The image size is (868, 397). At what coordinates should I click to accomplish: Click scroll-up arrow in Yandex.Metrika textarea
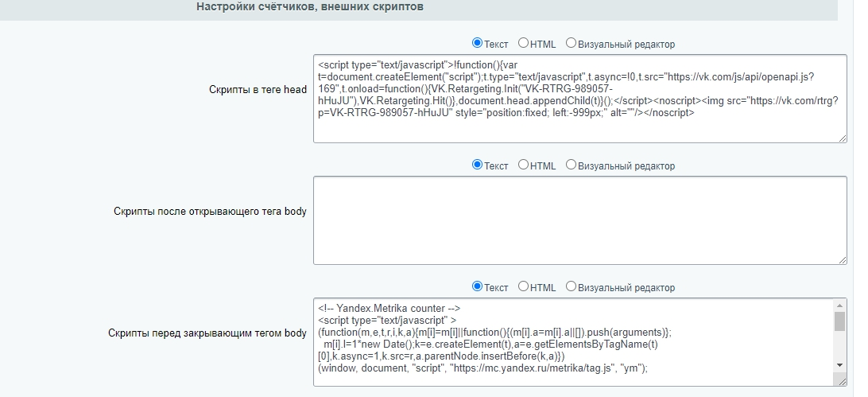click(839, 304)
